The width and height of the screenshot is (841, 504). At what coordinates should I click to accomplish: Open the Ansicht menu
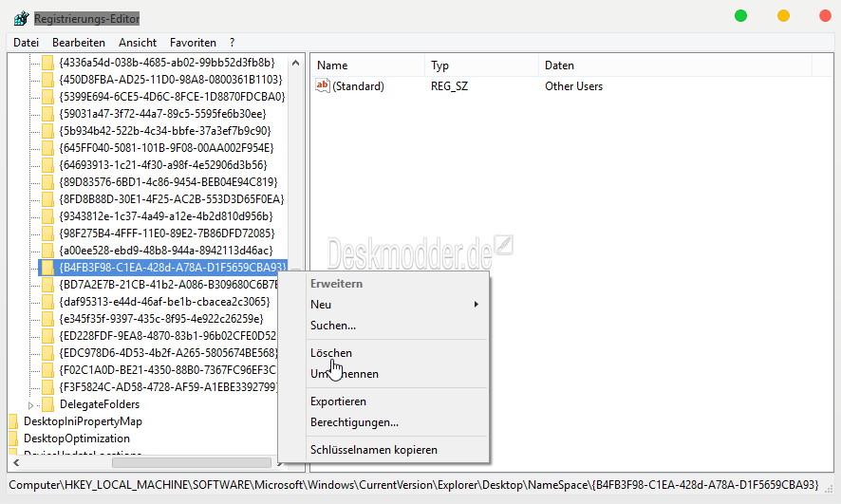[x=138, y=43]
